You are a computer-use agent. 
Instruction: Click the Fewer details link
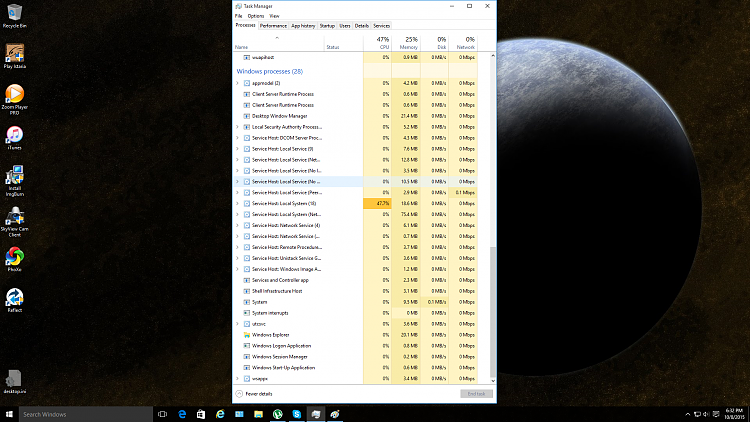(259, 394)
